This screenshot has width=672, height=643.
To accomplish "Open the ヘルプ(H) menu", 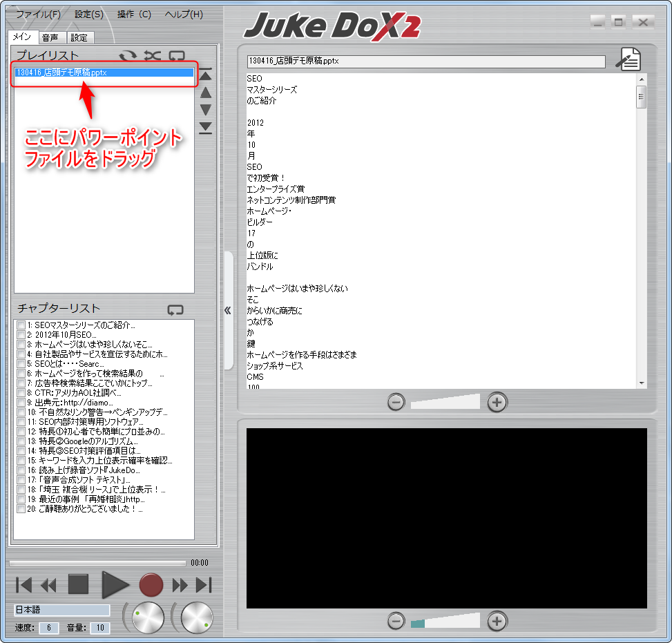I will click(x=184, y=14).
